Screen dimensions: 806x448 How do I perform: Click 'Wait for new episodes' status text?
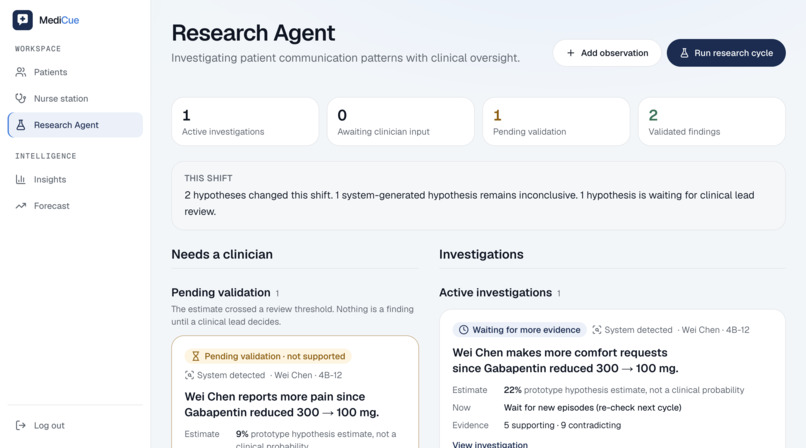[593, 407]
